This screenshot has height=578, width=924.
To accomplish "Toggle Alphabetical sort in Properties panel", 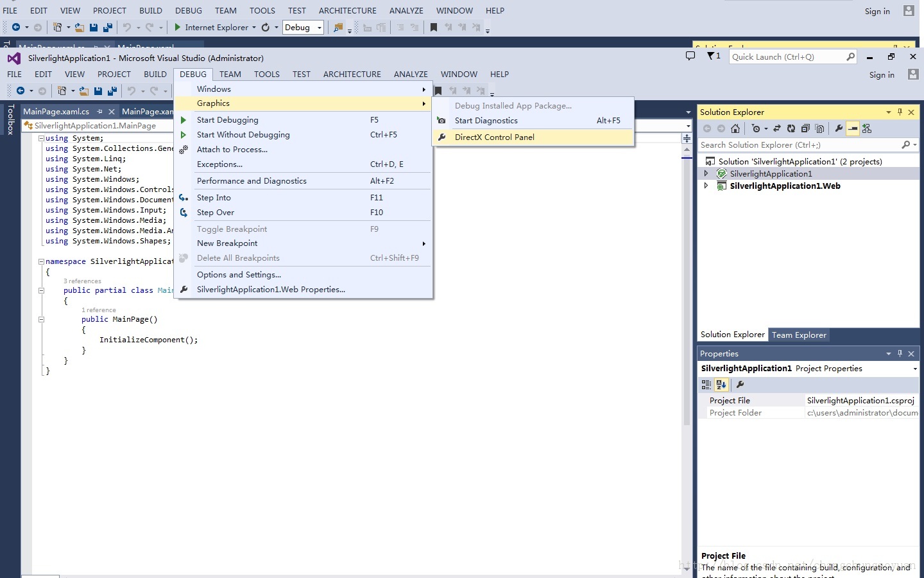I will (x=721, y=385).
